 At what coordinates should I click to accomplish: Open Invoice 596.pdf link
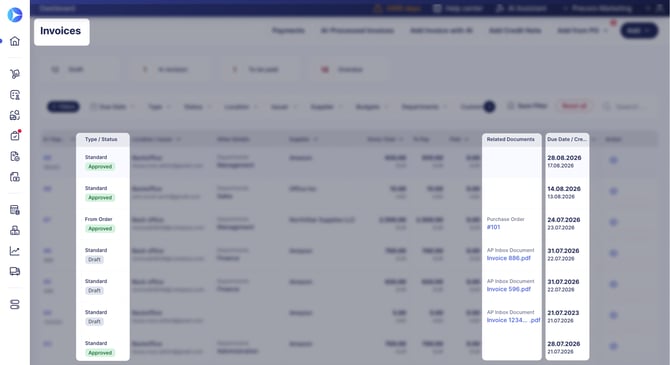click(508, 289)
